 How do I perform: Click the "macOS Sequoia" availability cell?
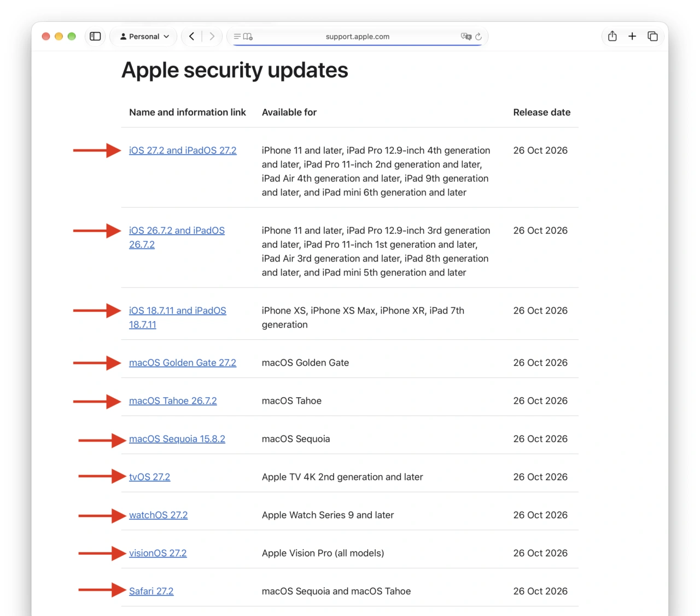click(x=296, y=439)
